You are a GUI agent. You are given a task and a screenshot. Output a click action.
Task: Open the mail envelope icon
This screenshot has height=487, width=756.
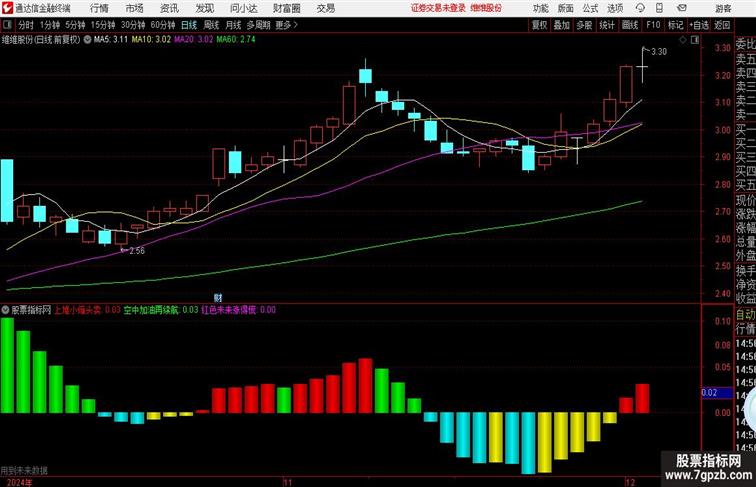tap(682, 8)
